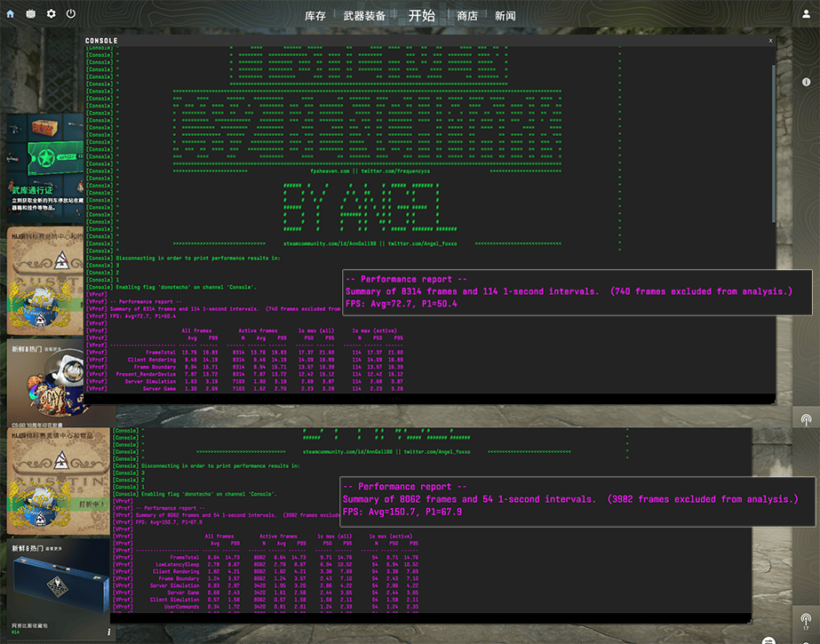The image size is (820, 644).
Task: Click the LowLatencySleep row label
Action: (178, 565)
